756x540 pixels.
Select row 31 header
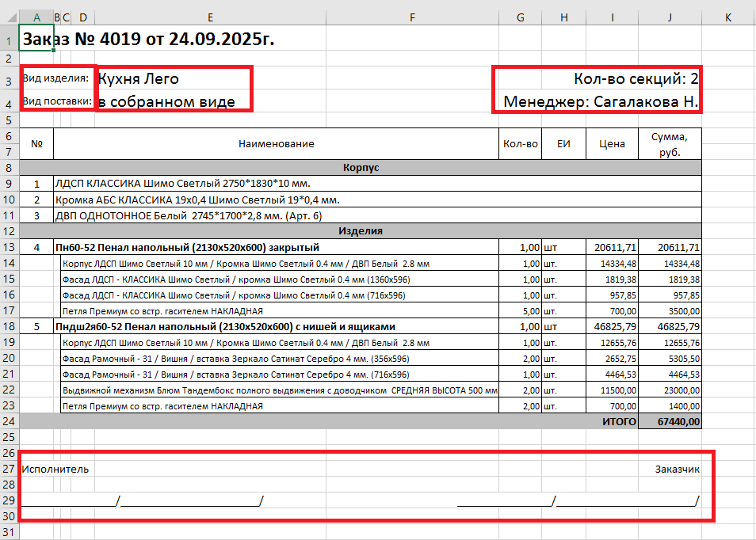[x=9, y=532]
